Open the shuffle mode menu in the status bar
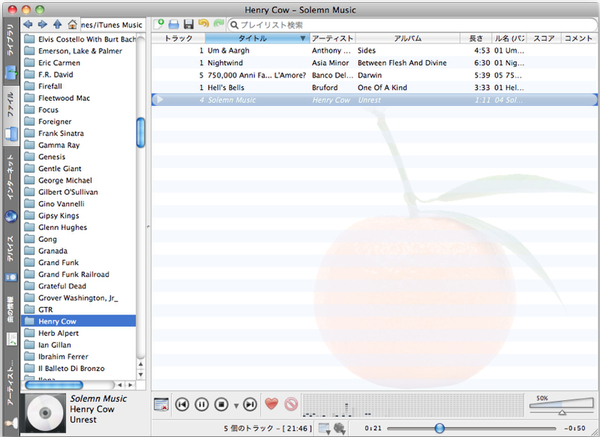The height and width of the screenshot is (437, 600). click(340, 428)
